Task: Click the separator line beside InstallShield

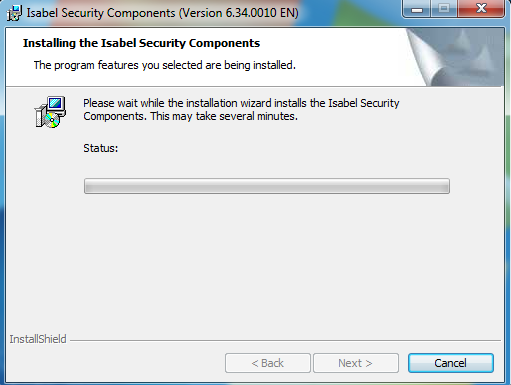Action: point(285,340)
